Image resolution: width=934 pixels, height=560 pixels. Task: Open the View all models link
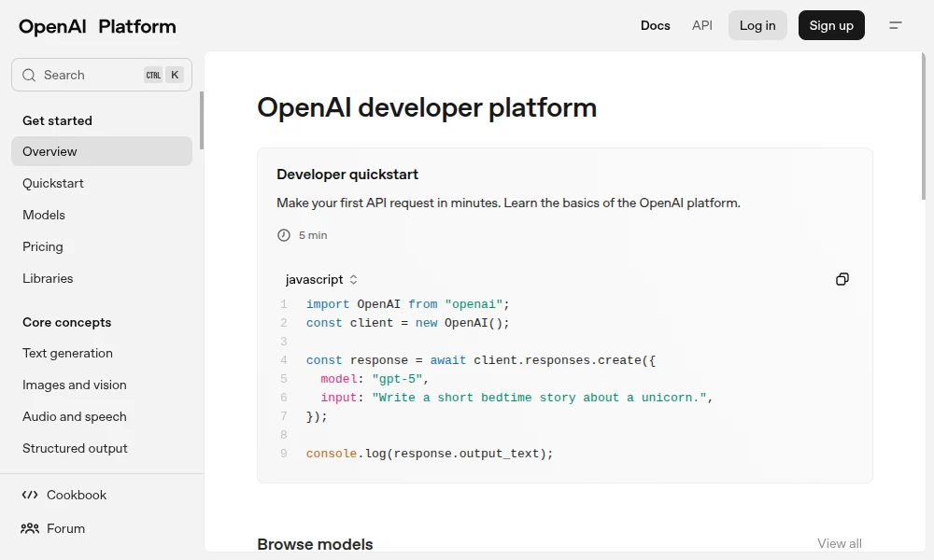pyautogui.click(x=839, y=543)
